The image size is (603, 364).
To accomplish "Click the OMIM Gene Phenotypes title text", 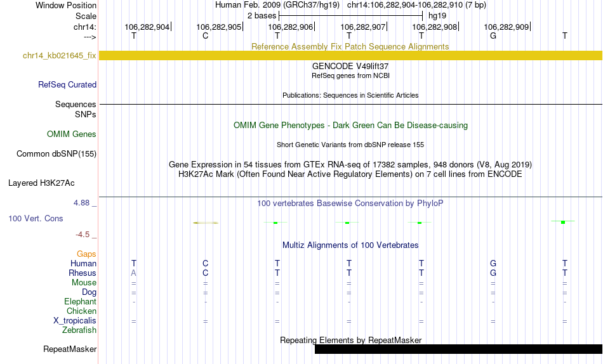I will 350,126.
